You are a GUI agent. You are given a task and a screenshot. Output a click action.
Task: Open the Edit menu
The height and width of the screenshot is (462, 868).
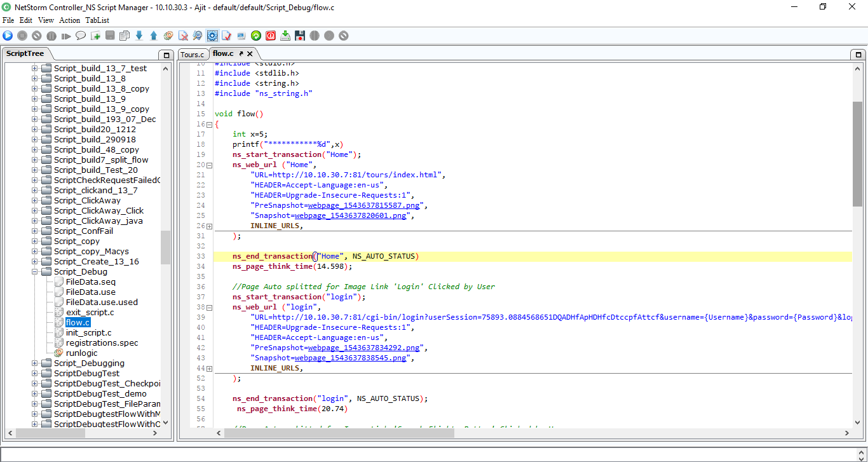(x=25, y=20)
